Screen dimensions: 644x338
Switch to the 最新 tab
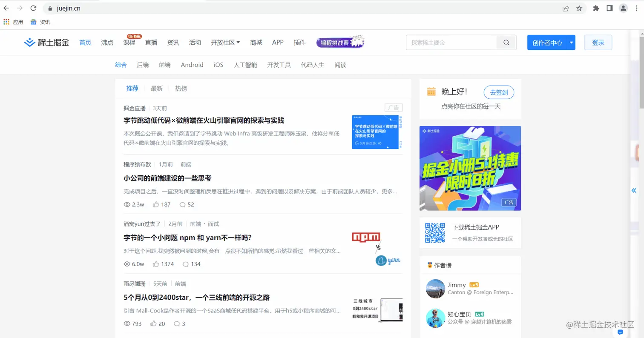tap(157, 89)
